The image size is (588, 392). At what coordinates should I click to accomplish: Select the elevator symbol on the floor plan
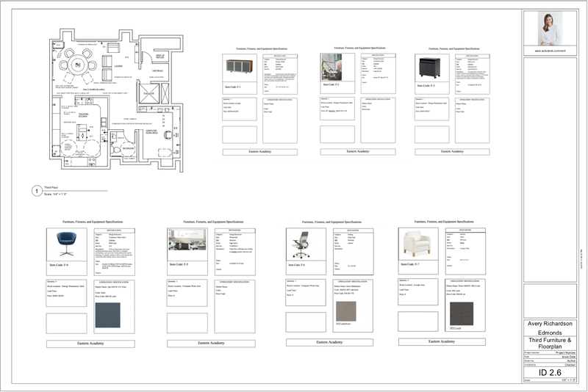[151, 94]
